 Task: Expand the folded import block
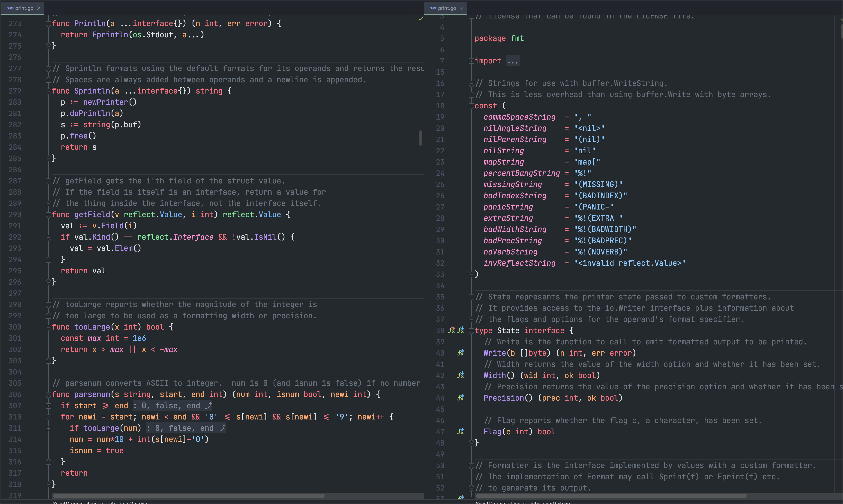click(471, 61)
